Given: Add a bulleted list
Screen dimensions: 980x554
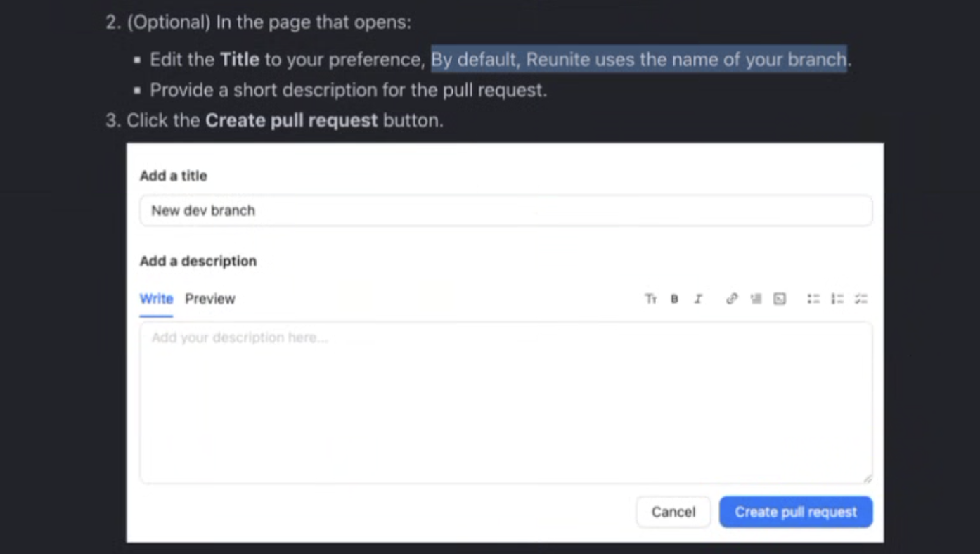Looking at the screenshot, I should click(813, 299).
